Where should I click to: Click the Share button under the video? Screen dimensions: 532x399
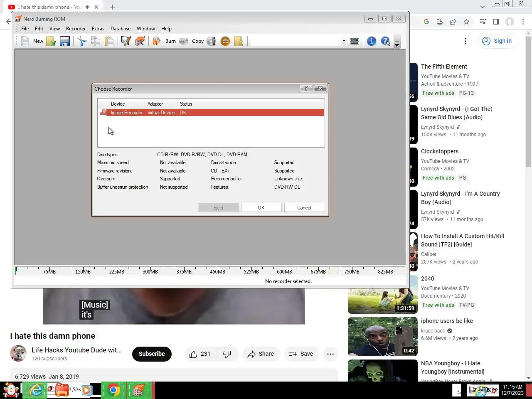(261, 354)
